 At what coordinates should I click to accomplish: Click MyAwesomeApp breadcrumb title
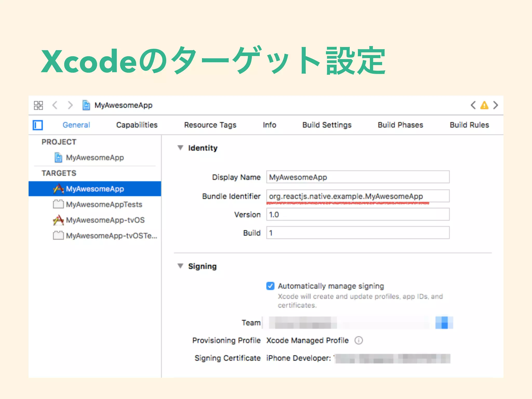[123, 105]
